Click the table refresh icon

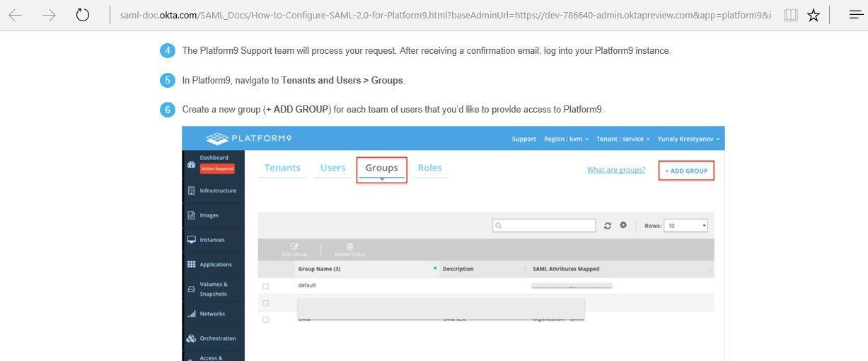pyautogui.click(x=608, y=226)
